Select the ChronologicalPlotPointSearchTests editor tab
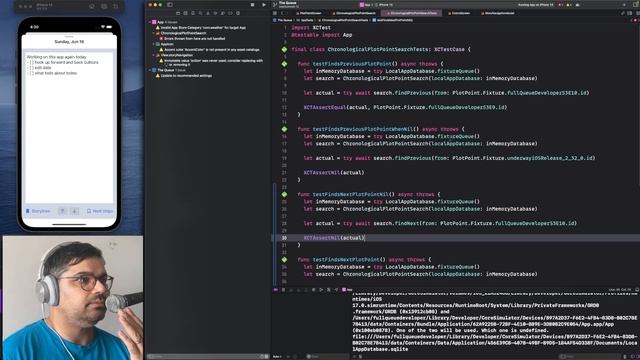Image resolution: width=640 pixels, height=360 pixels. 411,13
